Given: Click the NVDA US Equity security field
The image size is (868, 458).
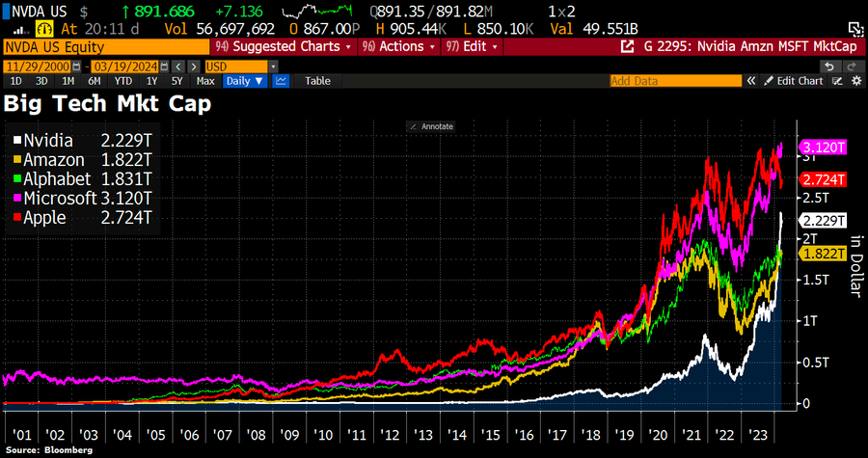Looking at the screenshot, I should click(x=106, y=46).
